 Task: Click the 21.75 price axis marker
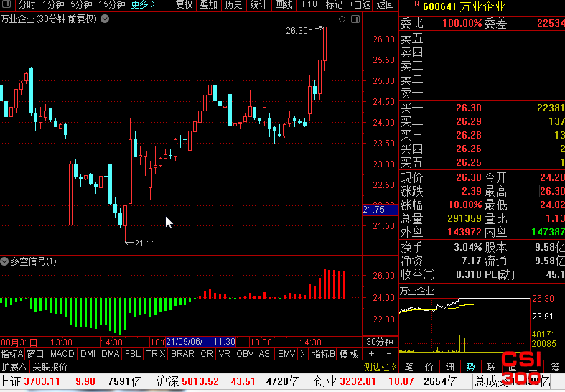pyautogui.click(x=380, y=210)
